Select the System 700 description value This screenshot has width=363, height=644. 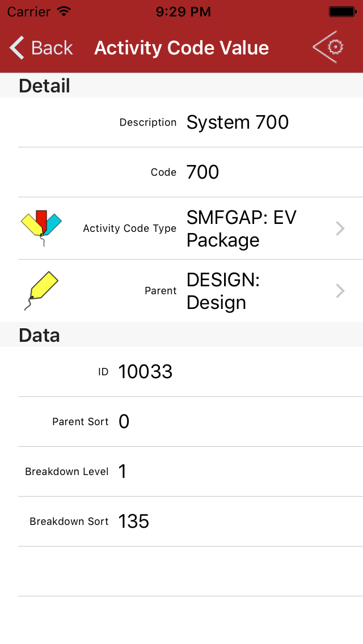[x=238, y=122]
